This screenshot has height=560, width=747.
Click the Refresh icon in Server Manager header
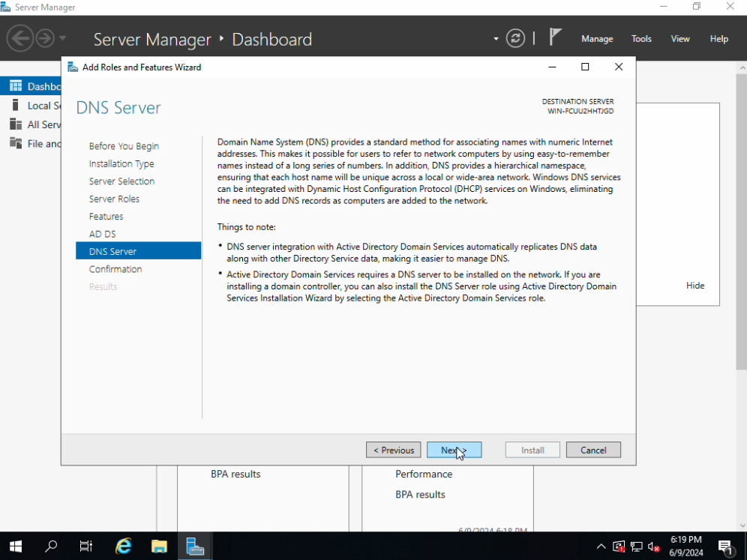(515, 38)
